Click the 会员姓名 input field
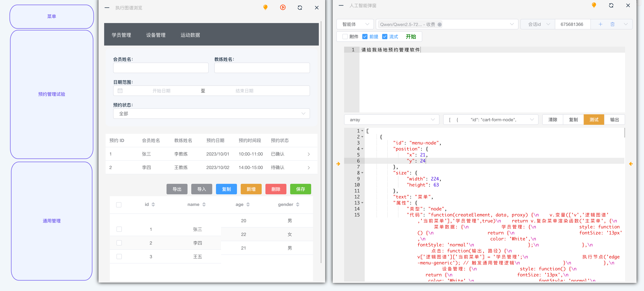The width and height of the screenshot is (644, 291). tap(161, 68)
